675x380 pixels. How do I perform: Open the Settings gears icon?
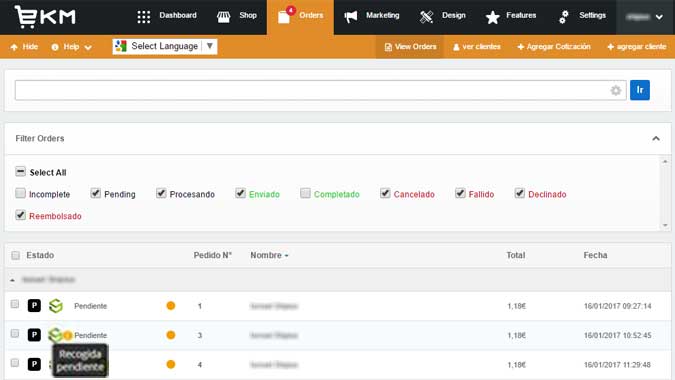(564, 17)
